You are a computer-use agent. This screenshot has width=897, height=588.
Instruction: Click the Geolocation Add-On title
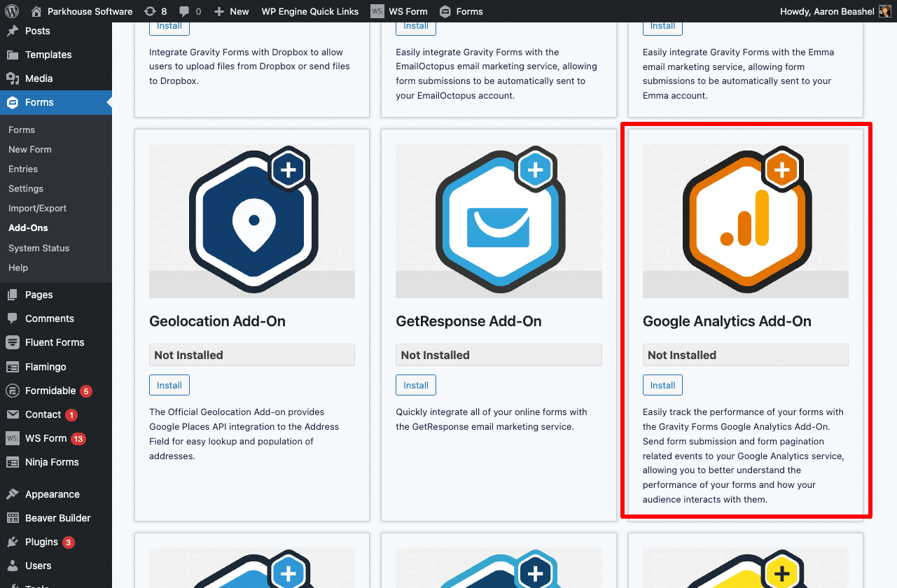tap(217, 321)
